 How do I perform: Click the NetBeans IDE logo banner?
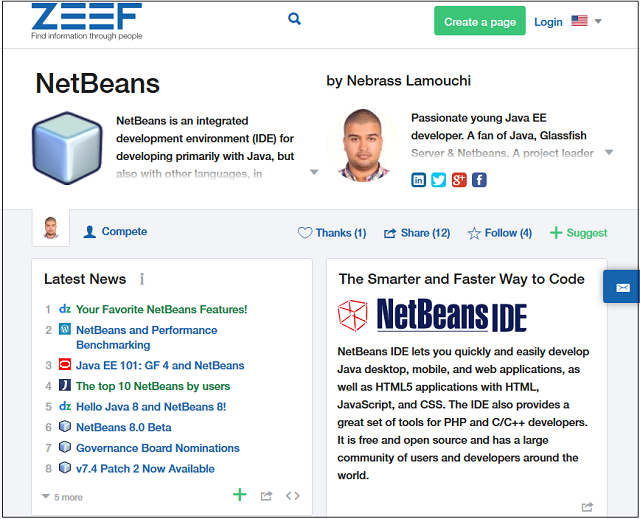tap(432, 315)
